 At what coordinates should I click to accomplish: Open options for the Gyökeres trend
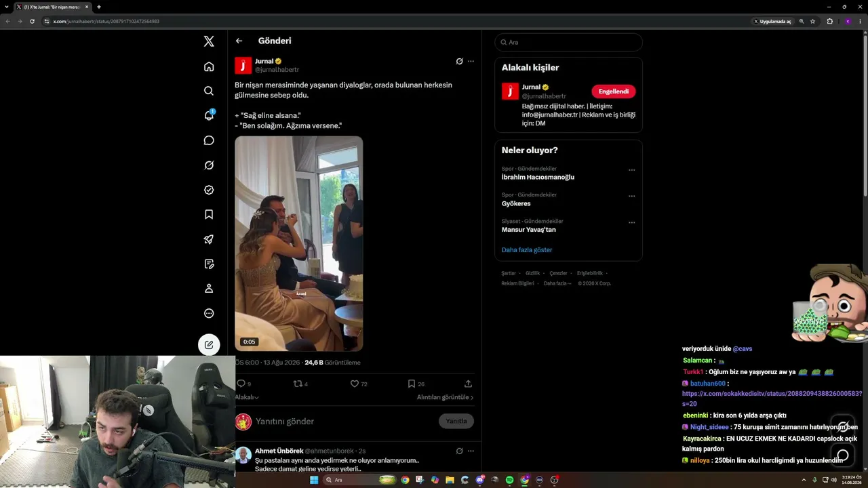pyautogui.click(x=631, y=196)
